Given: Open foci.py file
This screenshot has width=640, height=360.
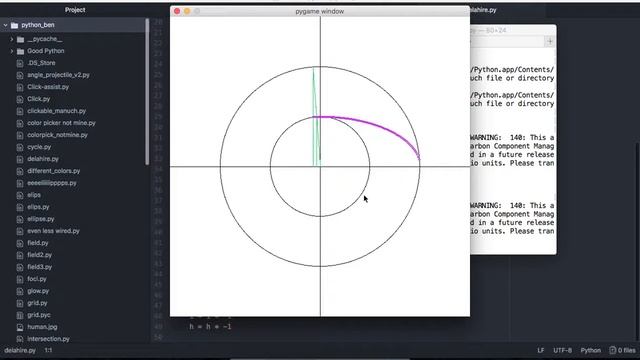Looking at the screenshot, I should [37, 279].
